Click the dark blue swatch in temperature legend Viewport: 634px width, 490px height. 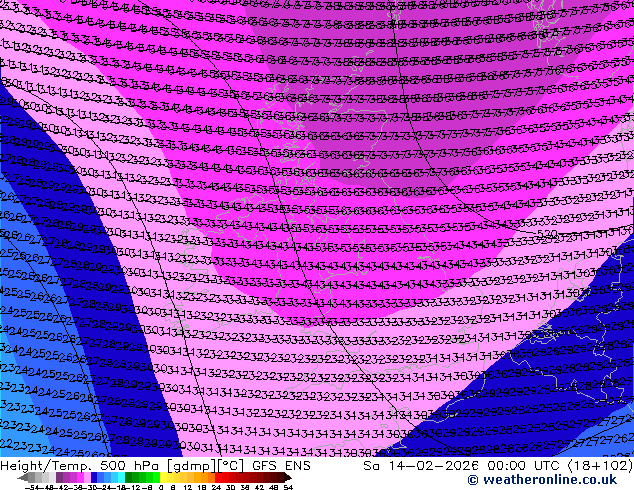click(94, 477)
